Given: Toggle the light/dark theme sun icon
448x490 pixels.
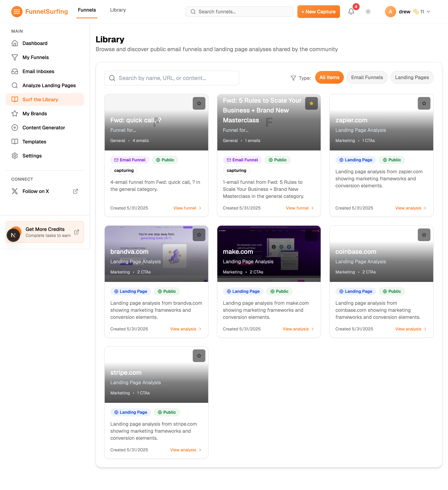Looking at the screenshot, I should coord(368,11).
